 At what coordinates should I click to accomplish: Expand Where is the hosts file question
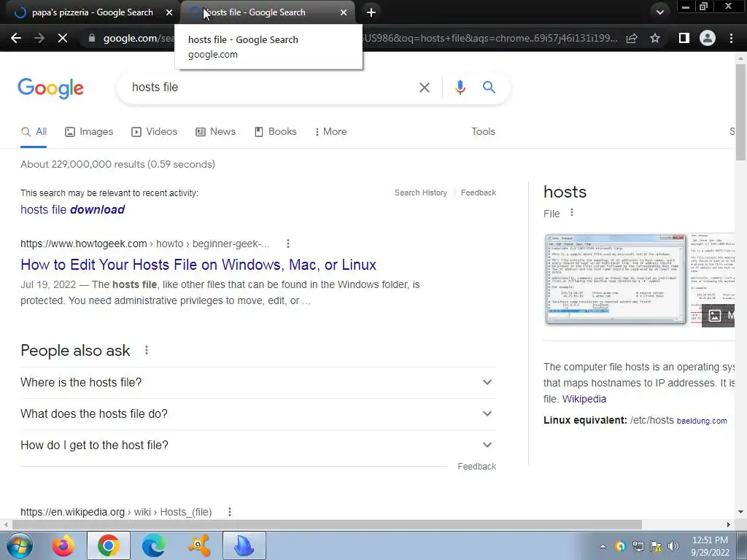(x=258, y=382)
